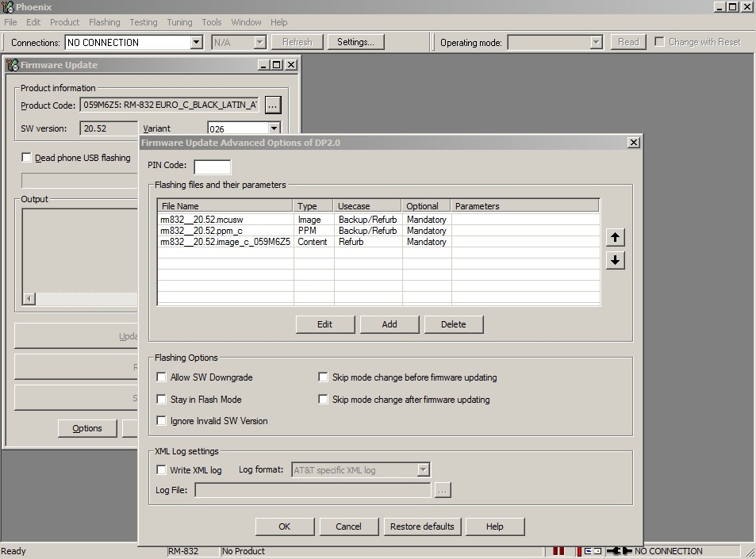Click the SW version field
Screen dimensions: 756x559
109,128
